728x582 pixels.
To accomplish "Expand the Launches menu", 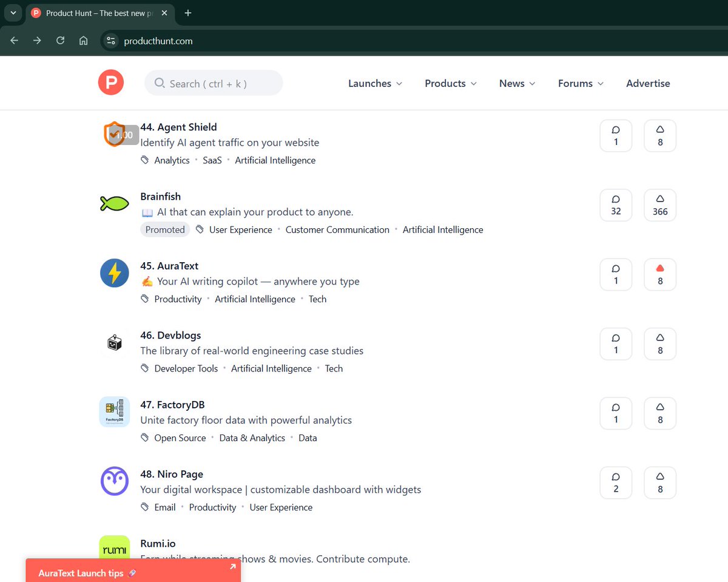I will coord(375,83).
